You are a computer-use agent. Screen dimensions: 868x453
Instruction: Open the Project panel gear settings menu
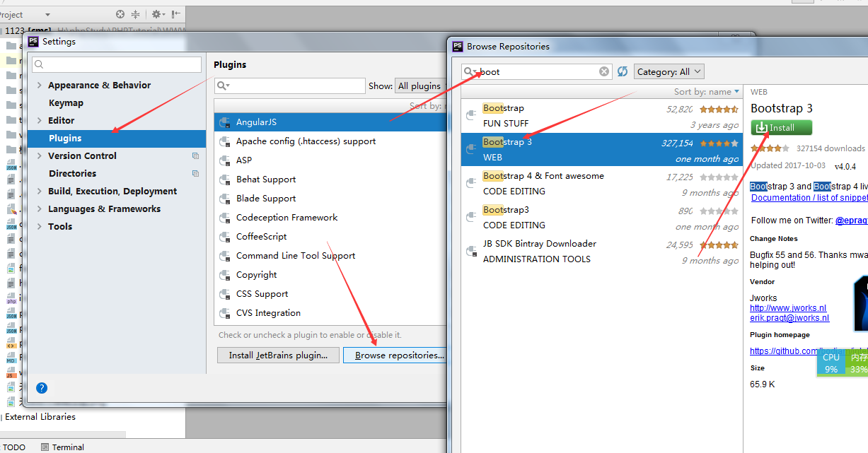click(x=157, y=14)
